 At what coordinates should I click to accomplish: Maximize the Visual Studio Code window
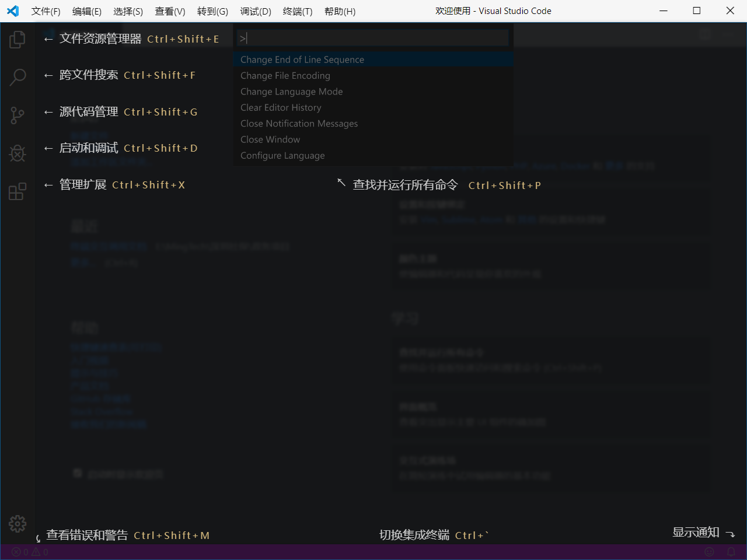point(697,11)
